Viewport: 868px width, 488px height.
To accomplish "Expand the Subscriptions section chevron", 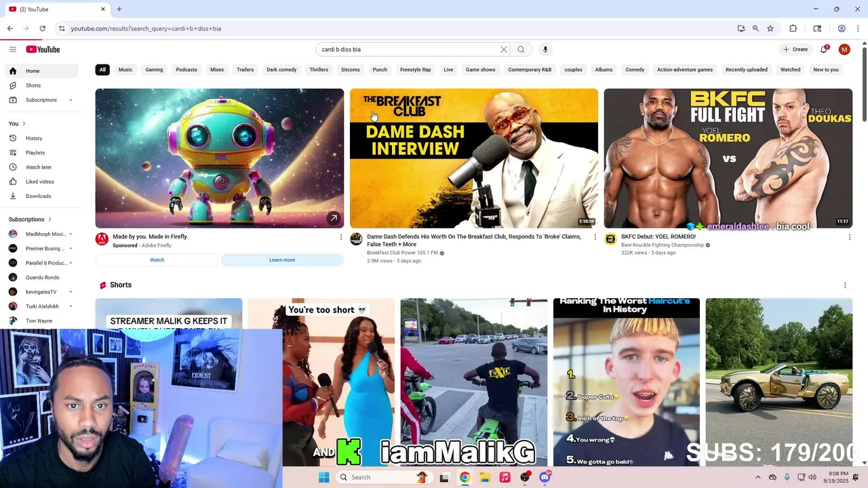I will pos(50,220).
